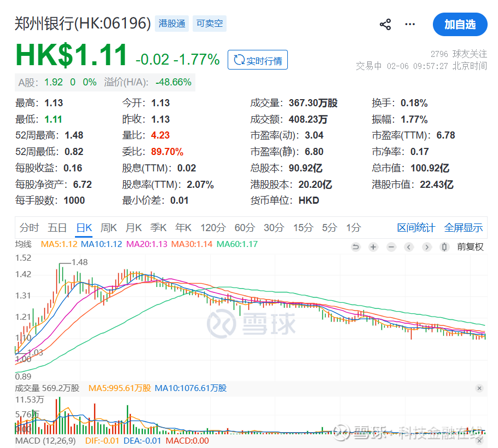Click the 2796 球友关注 followers text
498x448 pixels.
(x=459, y=54)
